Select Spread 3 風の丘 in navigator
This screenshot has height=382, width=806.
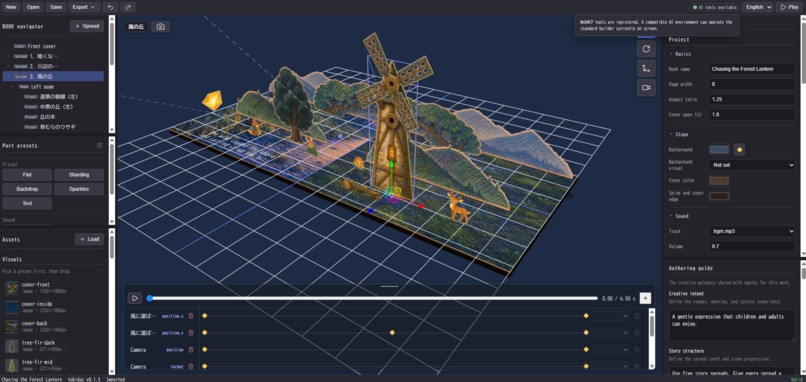pyautogui.click(x=53, y=77)
